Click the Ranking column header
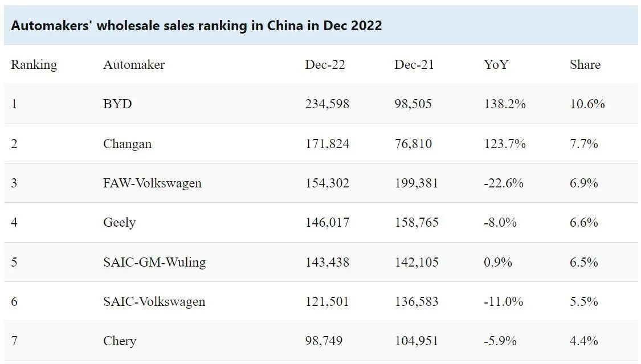Viewport: 641px width, 364px height. (x=34, y=65)
